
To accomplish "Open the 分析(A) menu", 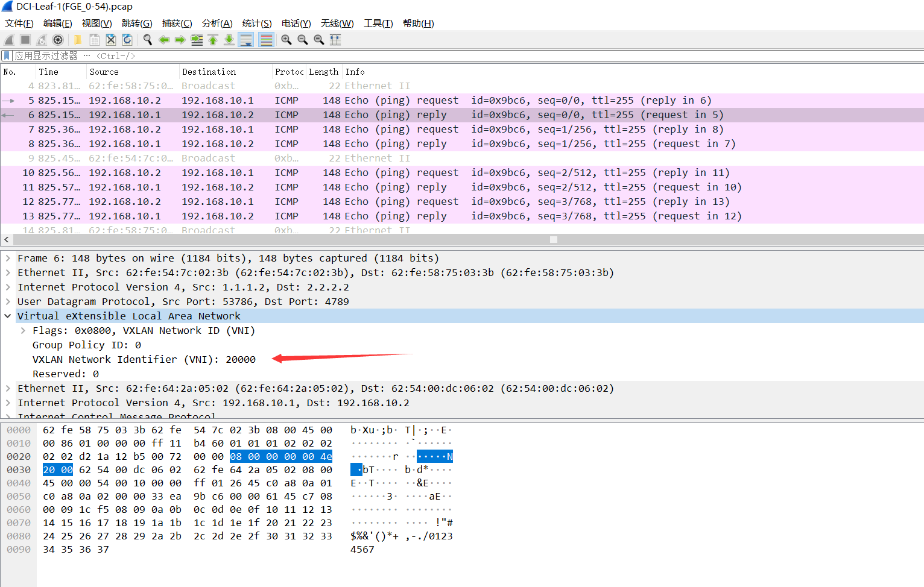I will [x=217, y=24].
